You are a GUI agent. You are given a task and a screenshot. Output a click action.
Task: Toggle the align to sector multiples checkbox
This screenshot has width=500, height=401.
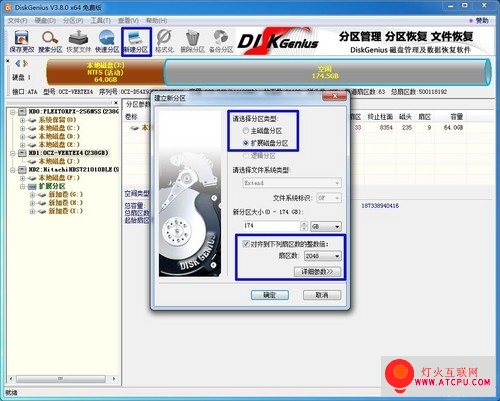point(246,244)
